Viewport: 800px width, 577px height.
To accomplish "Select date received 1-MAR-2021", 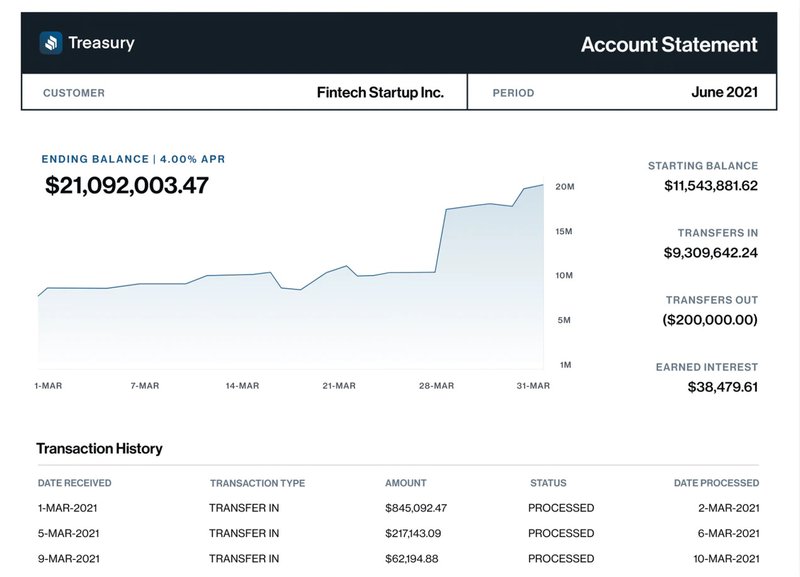I will coord(67,508).
